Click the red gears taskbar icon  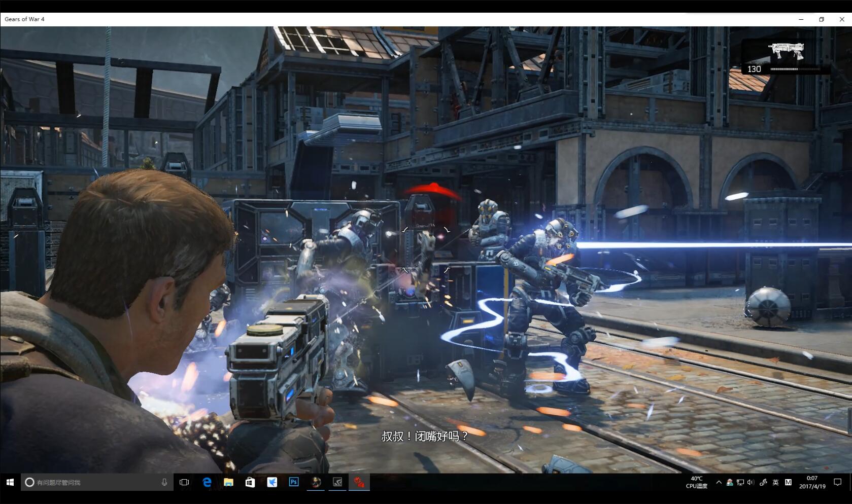click(359, 482)
